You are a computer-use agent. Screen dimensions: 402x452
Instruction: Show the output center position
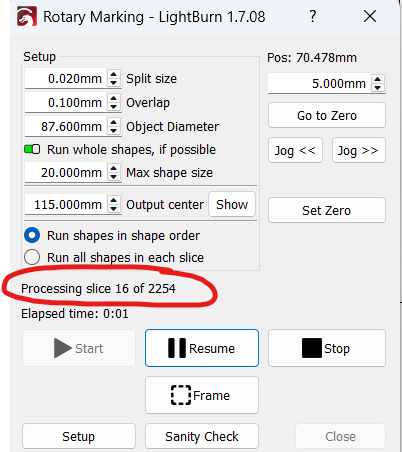[x=232, y=204]
